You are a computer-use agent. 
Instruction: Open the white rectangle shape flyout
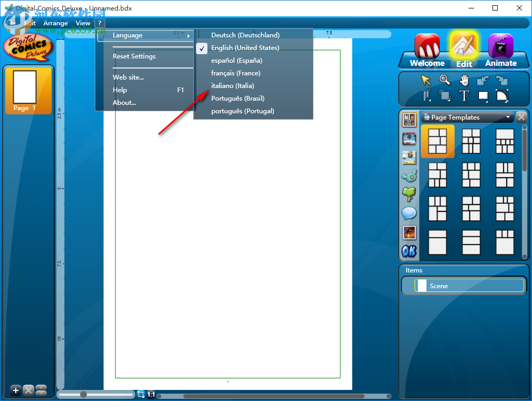tap(483, 96)
